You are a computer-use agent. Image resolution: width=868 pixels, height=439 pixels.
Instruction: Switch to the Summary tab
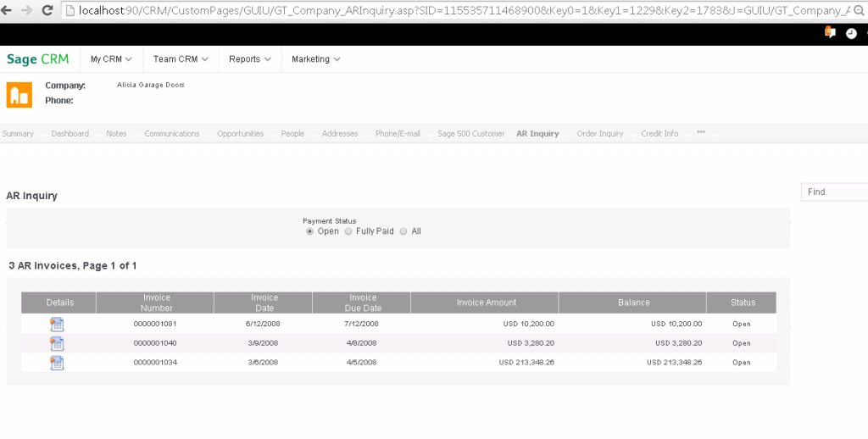click(x=18, y=133)
